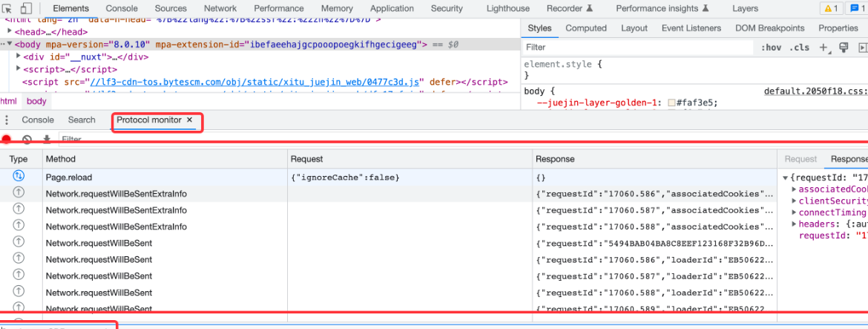Toggle the .cls element classes panel
Screen dimensions: 868x329
[799, 48]
